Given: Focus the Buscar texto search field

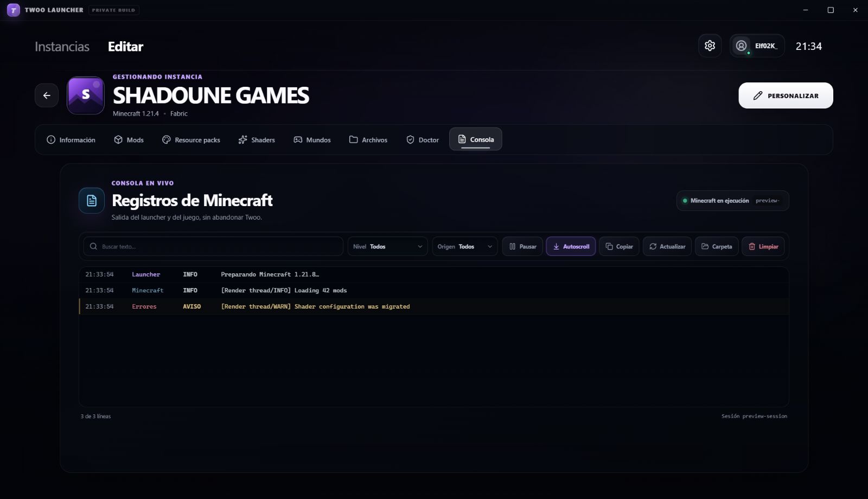Looking at the screenshot, I should pos(213,246).
